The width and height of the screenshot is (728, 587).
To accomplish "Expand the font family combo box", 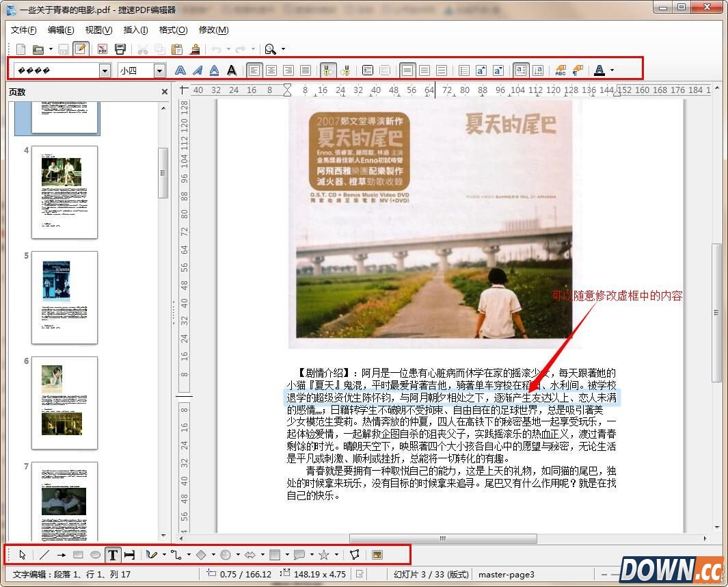I will (105, 70).
